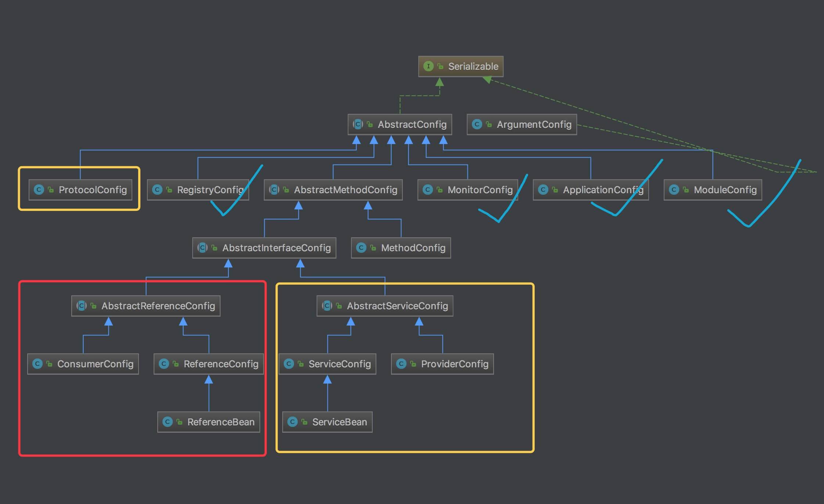Viewport: 824px width, 504px height.
Task: Click the AbstractMethodConfig abstract class icon
Action: tap(274, 190)
